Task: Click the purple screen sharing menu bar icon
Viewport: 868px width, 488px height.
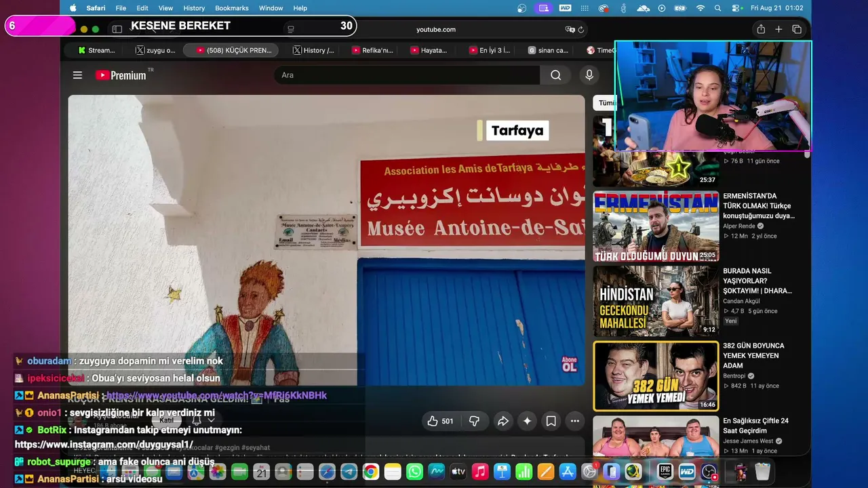Action: click(543, 8)
